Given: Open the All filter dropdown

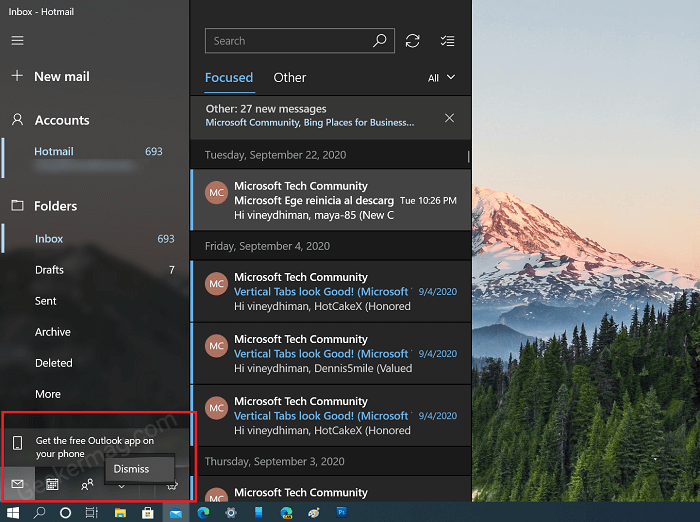Looking at the screenshot, I should 441,78.
